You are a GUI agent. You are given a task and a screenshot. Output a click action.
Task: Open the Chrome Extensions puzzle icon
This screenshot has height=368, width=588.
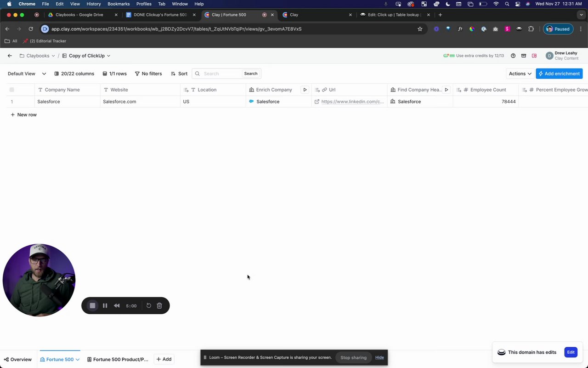(531, 29)
